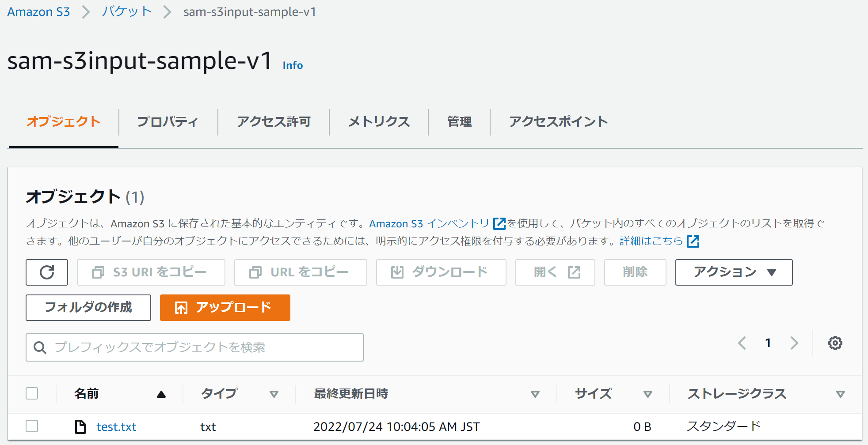Click the file icon next to test.txt
The width and height of the screenshot is (868, 445).
click(x=80, y=426)
